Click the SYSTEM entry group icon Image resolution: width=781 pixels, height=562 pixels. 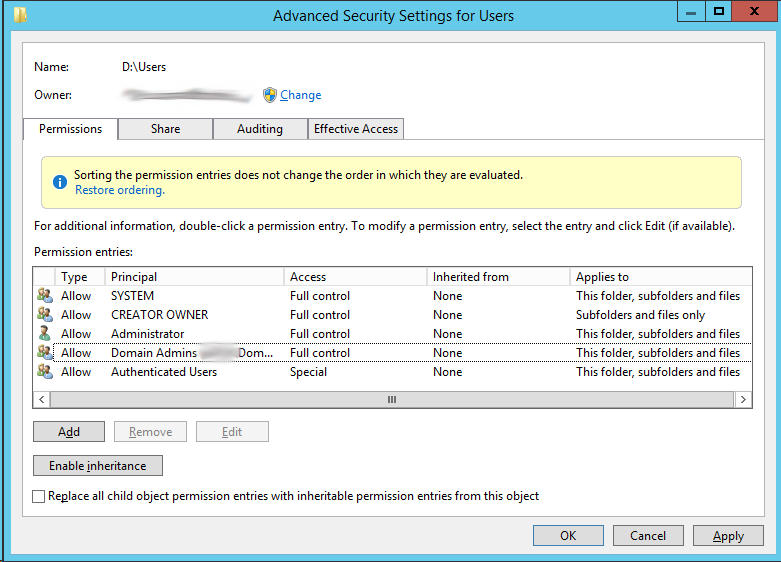point(45,295)
